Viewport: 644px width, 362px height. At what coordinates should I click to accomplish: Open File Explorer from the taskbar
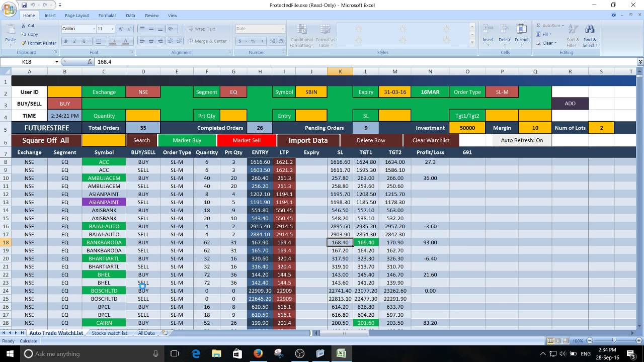216,353
